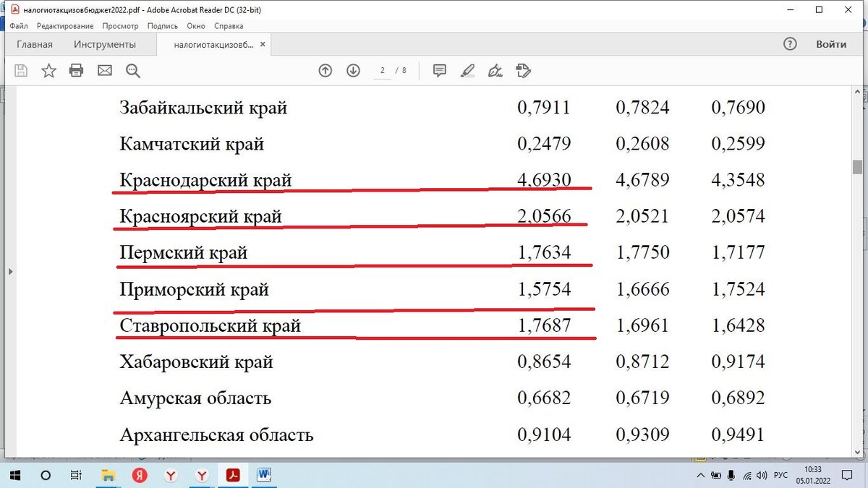Select the налогиотакцизовб... document tab
This screenshot has width=868, height=488.
(x=213, y=44)
